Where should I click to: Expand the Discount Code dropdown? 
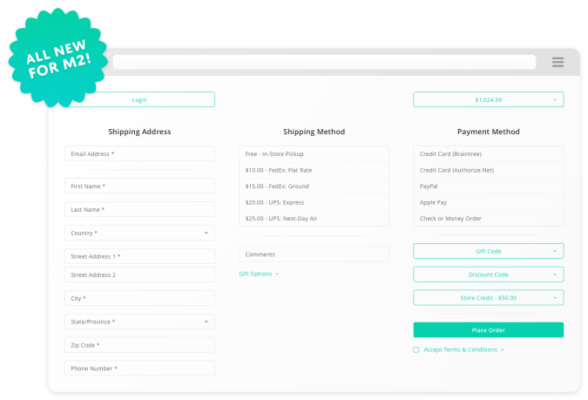(488, 274)
